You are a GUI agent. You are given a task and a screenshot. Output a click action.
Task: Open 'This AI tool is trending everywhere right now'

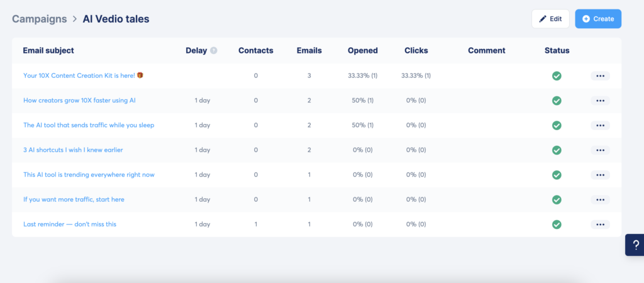point(89,175)
